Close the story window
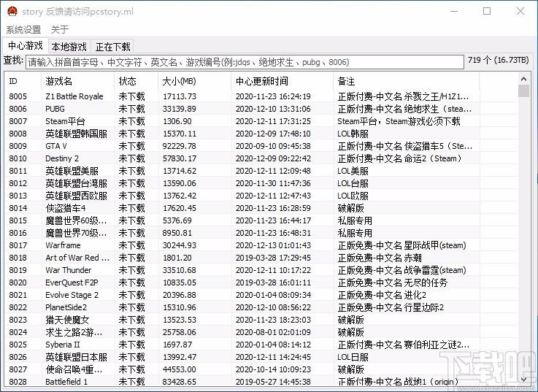 (x=520, y=12)
